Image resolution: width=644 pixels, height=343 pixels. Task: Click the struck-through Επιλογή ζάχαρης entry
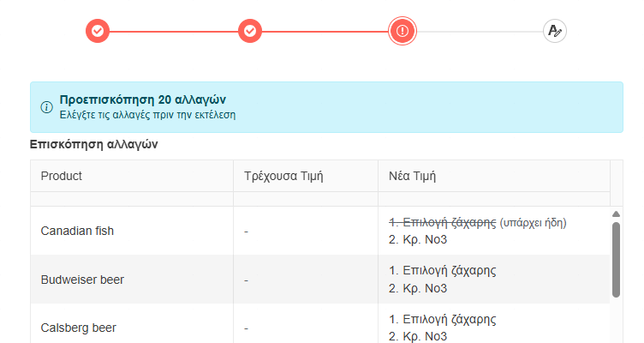click(x=443, y=222)
